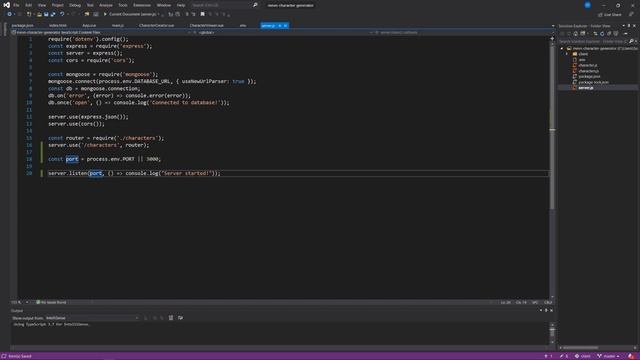
Task: Click Solution Explorer properties wrench icon
Action: point(625,33)
